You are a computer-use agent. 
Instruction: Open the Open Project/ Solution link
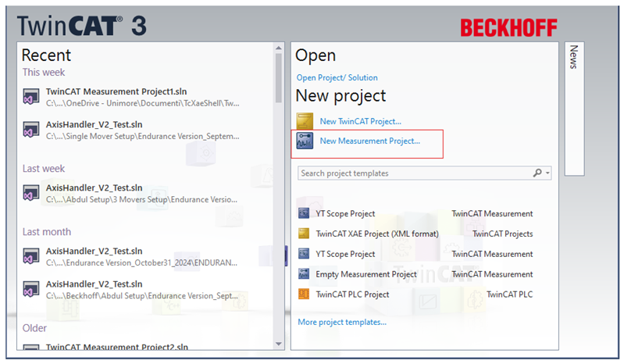[x=337, y=77]
